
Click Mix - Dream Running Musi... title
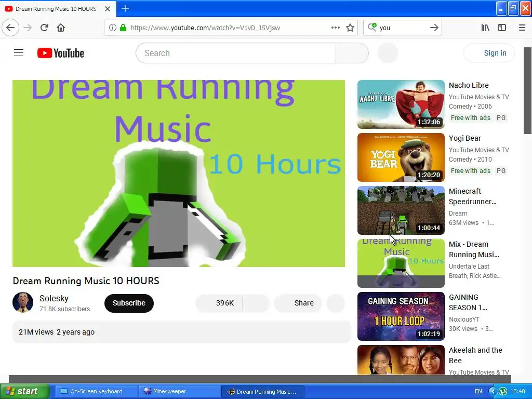point(474,249)
